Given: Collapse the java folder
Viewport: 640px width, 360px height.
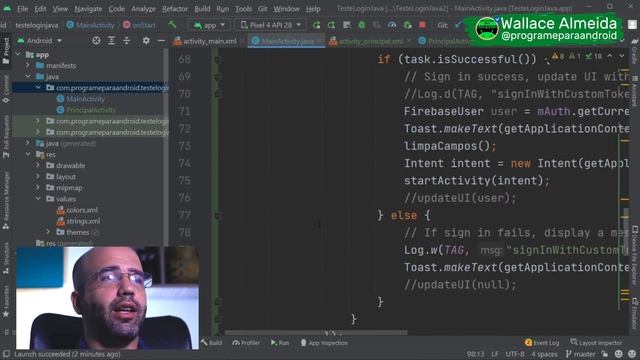Looking at the screenshot, I should (x=28, y=76).
